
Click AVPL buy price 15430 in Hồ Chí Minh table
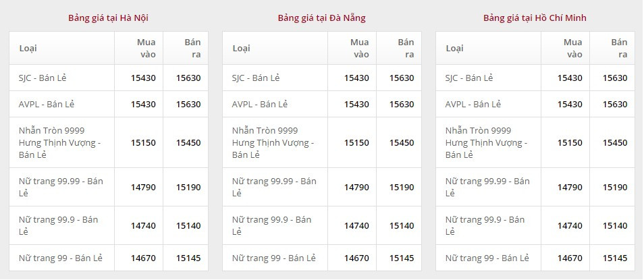[x=570, y=104]
